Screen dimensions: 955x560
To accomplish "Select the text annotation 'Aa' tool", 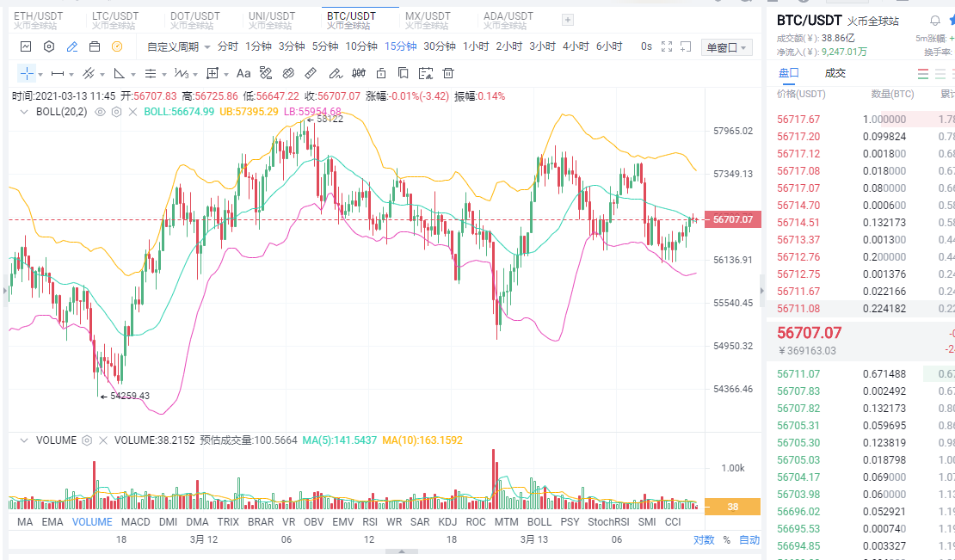I will click(243, 74).
